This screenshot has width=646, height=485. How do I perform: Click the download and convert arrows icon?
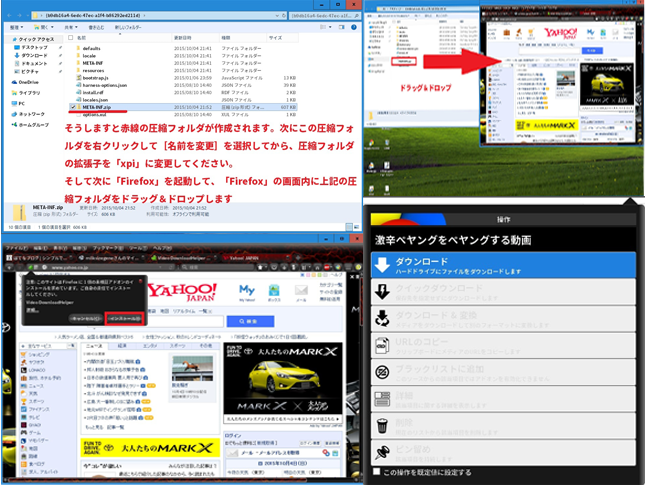tap(382, 319)
